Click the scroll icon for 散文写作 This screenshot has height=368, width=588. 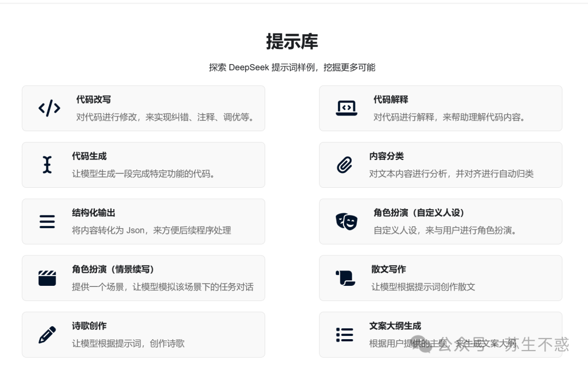pyautogui.click(x=345, y=278)
